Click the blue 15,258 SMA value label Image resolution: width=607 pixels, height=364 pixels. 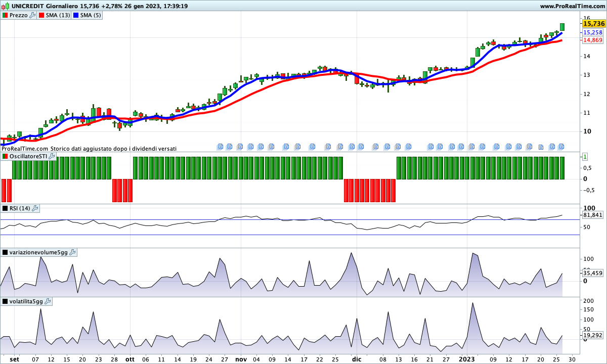coord(592,32)
